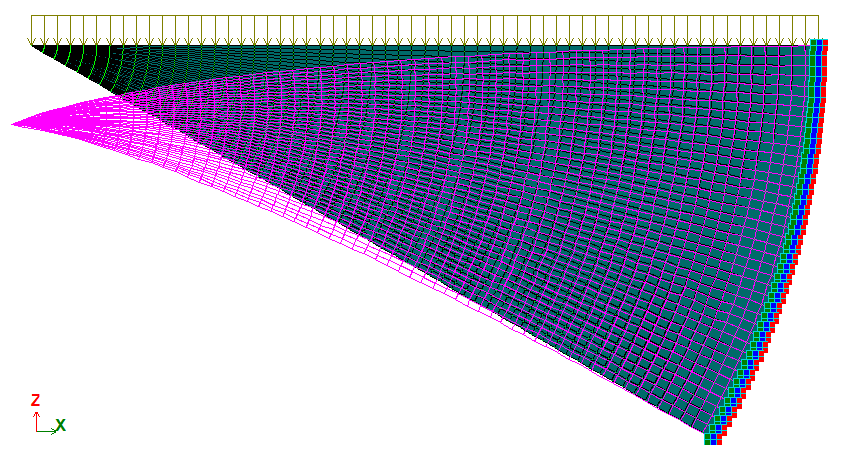843x455 pixels.
Task: Select the red Z axis arrow
Action: tap(36, 416)
